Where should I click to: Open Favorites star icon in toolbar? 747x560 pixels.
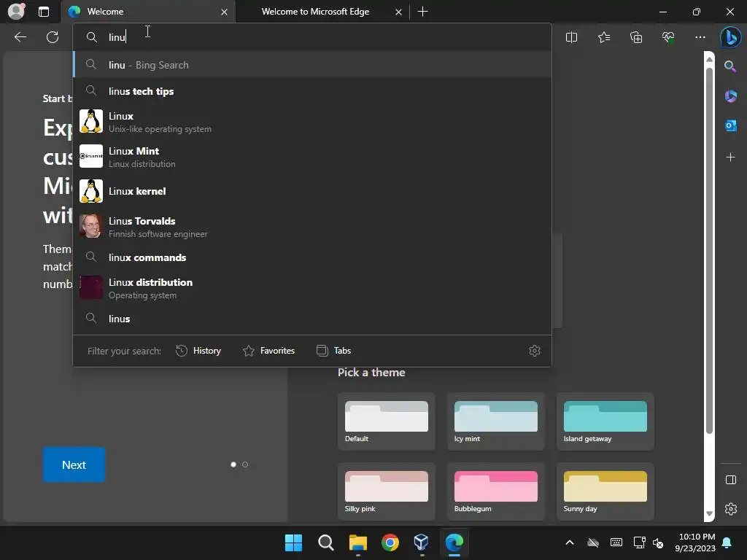pyautogui.click(x=603, y=37)
